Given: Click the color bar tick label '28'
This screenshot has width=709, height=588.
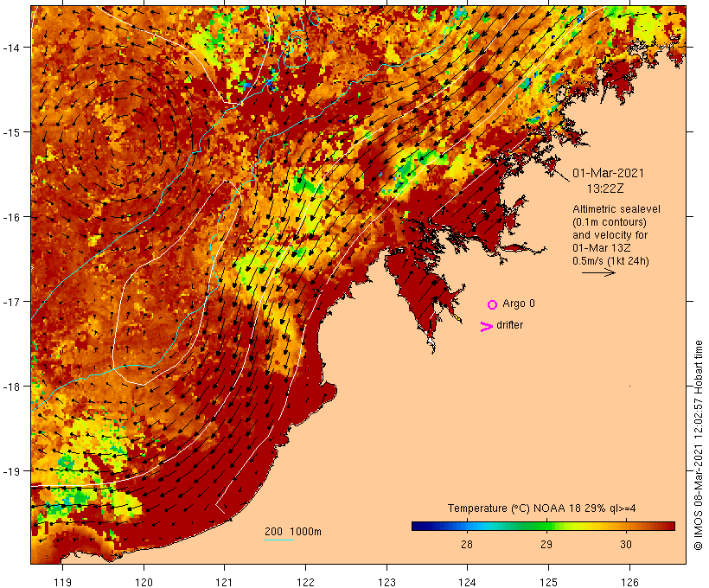Looking at the screenshot, I should (x=467, y=544).
